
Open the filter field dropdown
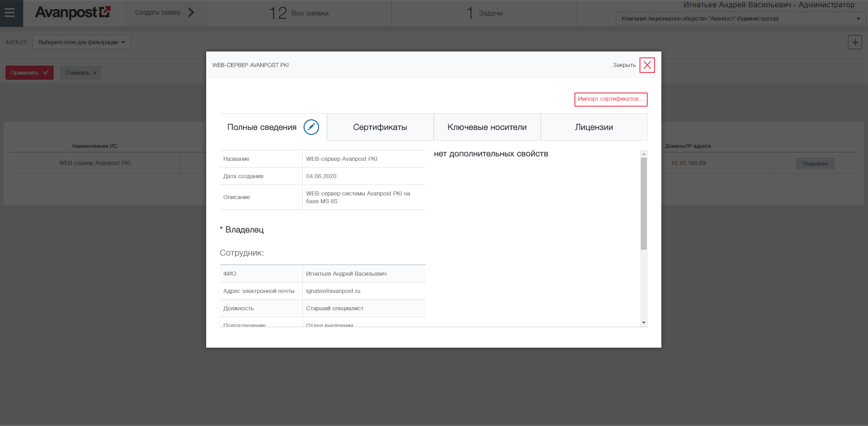[x=81, y=42]
